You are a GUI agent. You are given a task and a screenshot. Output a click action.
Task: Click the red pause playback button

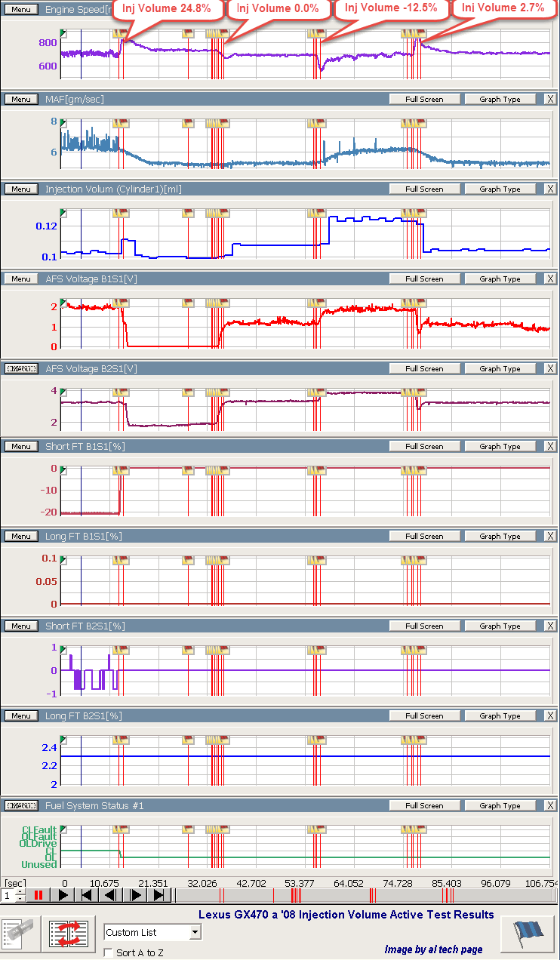[37, 895]
